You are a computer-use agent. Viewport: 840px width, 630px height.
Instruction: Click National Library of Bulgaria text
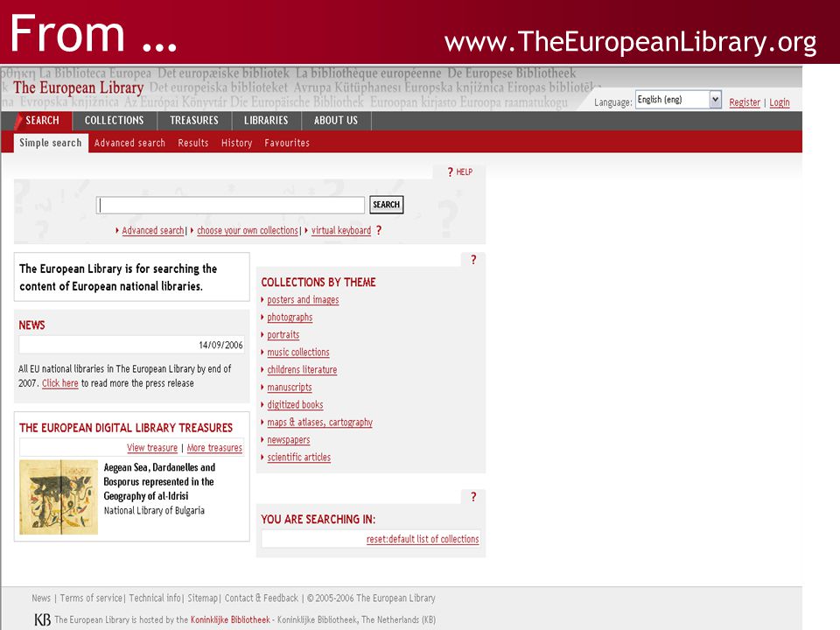(154, 510)
